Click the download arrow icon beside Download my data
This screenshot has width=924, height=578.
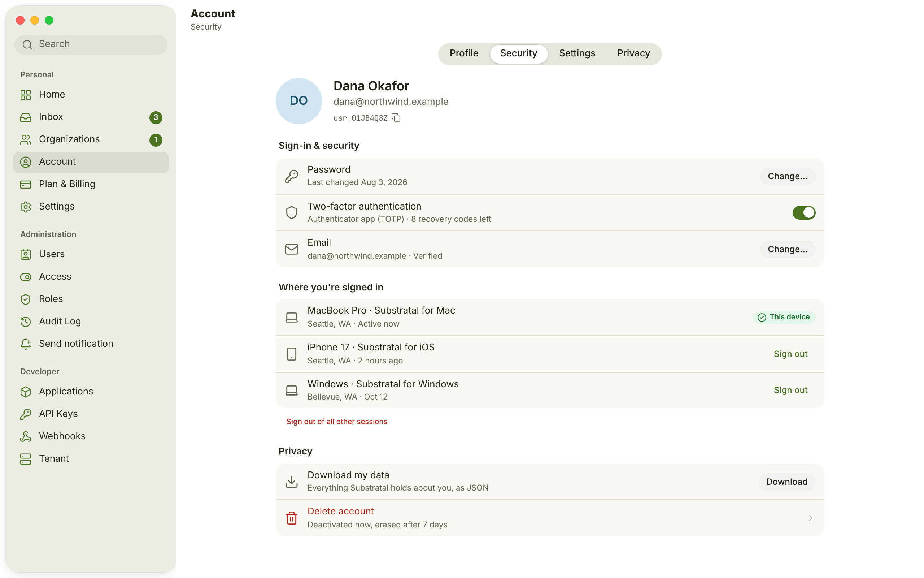(291, 482)
